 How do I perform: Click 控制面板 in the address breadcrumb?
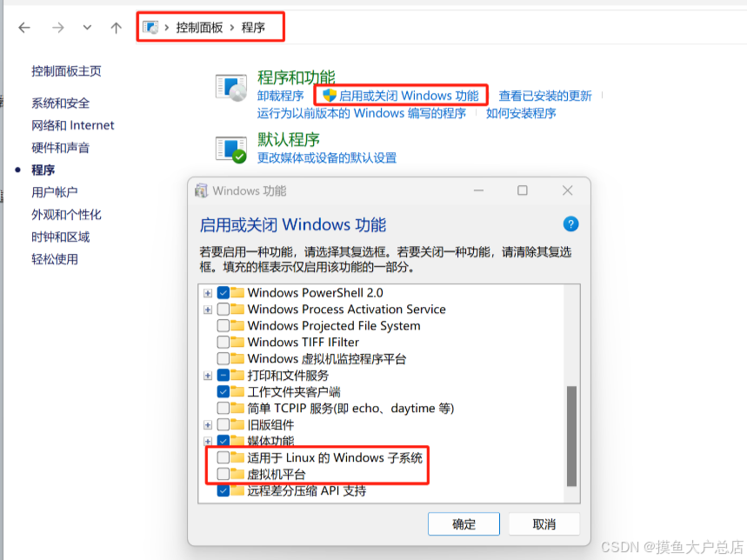point(199,28)
